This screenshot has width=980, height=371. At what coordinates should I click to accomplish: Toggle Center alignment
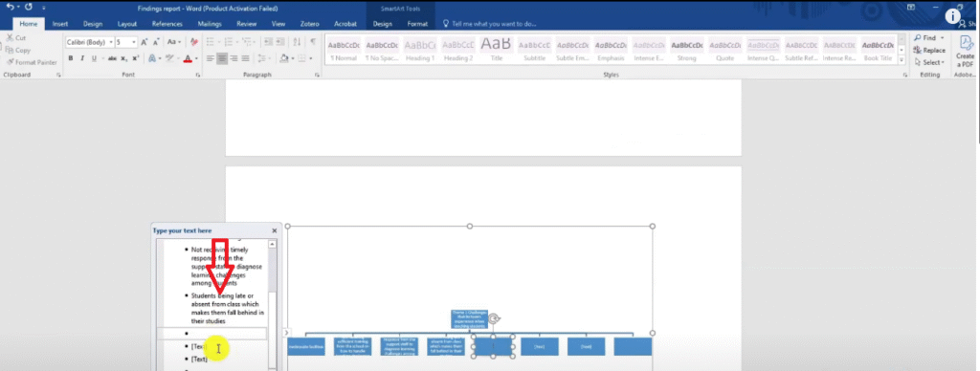pyautogui.click(x=222, y=58)
